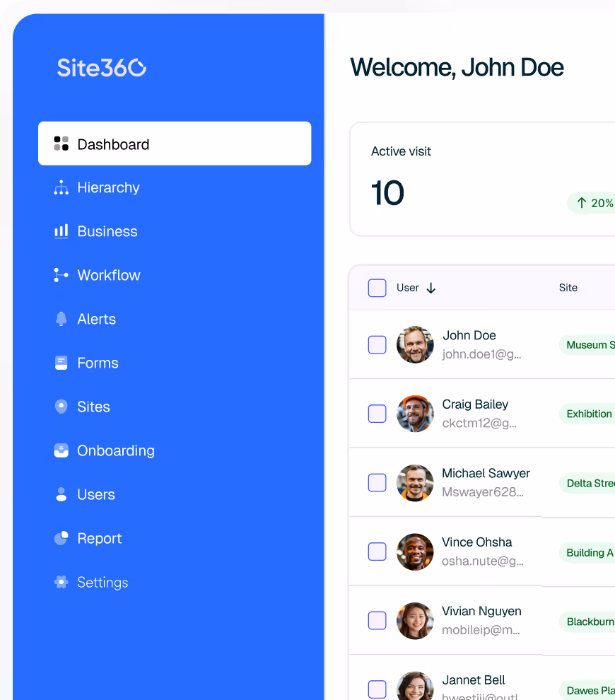Click the Museum site tag
Viewport: 615px width, 700px height.
587,344
